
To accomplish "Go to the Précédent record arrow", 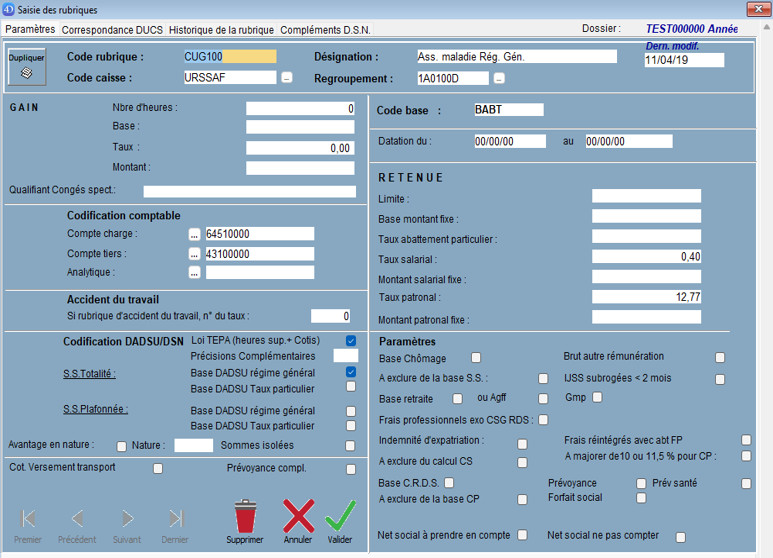I will coord(77,518).
